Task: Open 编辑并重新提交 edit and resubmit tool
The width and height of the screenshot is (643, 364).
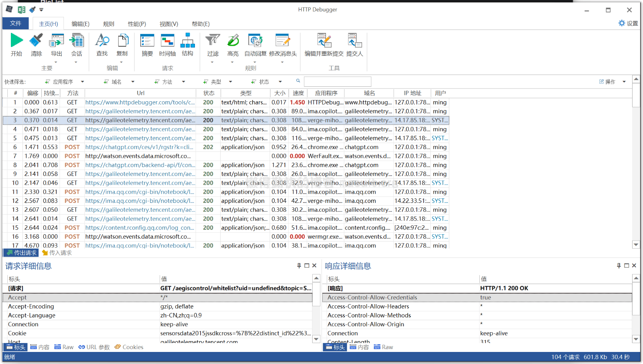Action: [x=324, y=41]
